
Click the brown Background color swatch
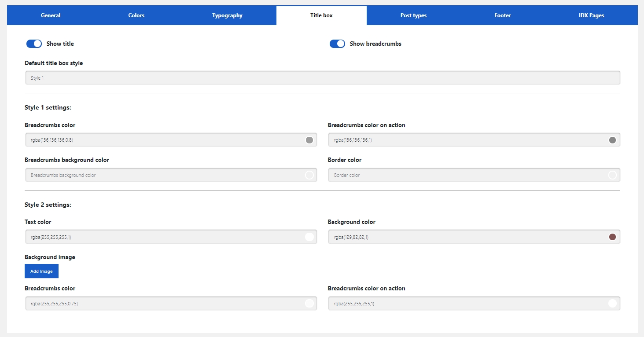(612, 237)
